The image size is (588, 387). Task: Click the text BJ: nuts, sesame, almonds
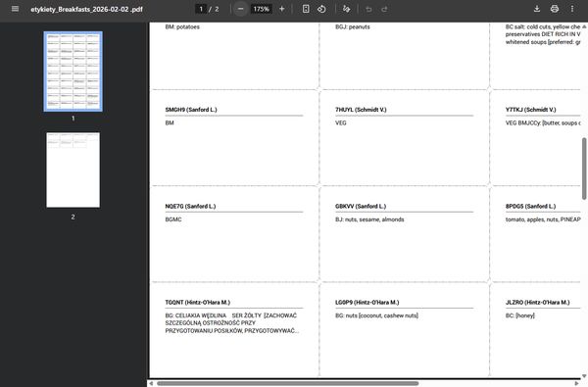click(x=369, y=219)
